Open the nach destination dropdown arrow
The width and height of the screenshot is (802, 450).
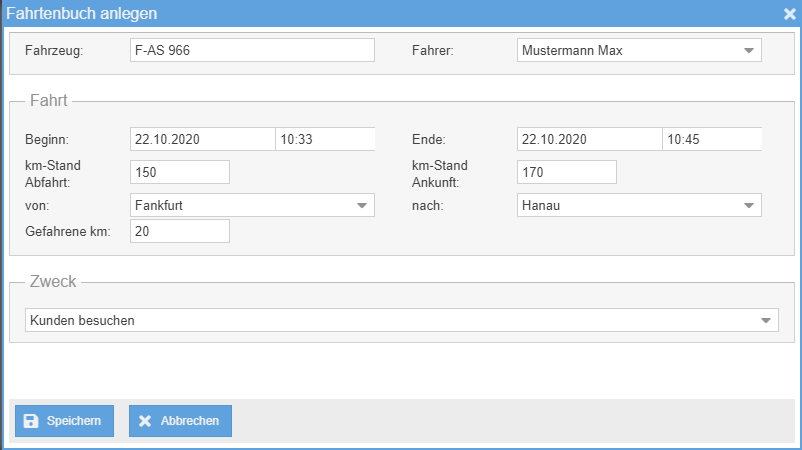point(749,205)
